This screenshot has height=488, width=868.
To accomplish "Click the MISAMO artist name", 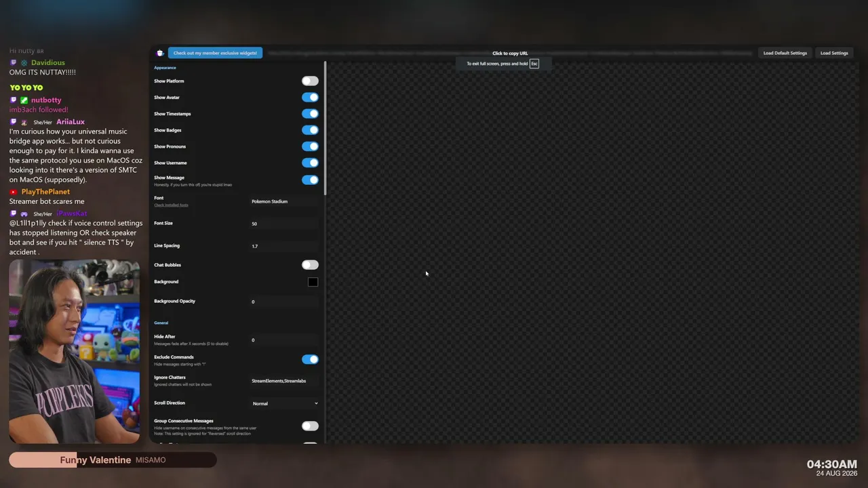I will 151,460.
